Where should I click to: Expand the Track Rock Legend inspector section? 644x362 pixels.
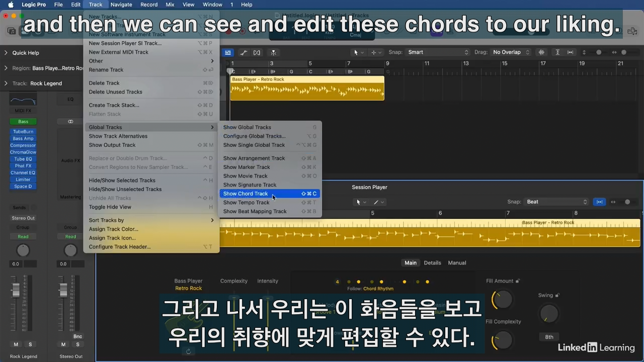[x=6, y=83]
